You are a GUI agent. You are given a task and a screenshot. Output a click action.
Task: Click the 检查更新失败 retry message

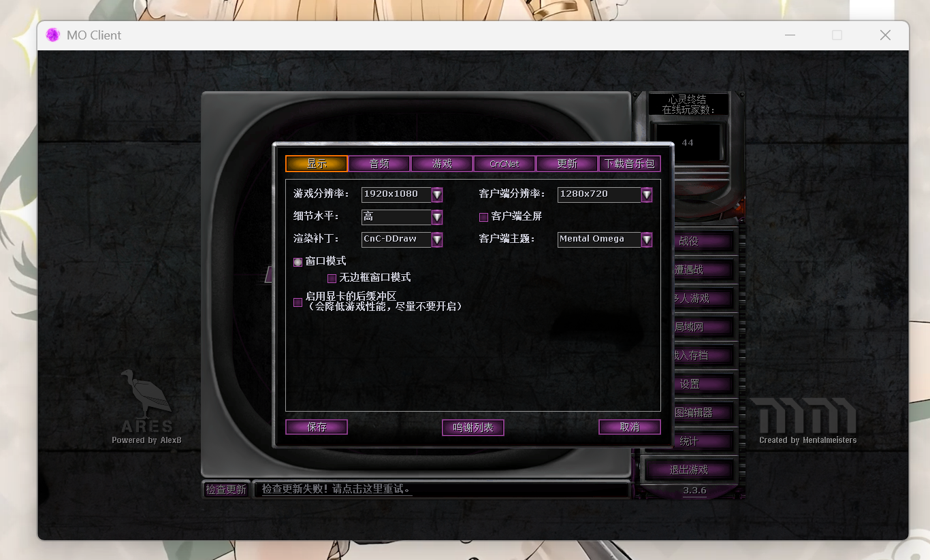click(337, 489)
